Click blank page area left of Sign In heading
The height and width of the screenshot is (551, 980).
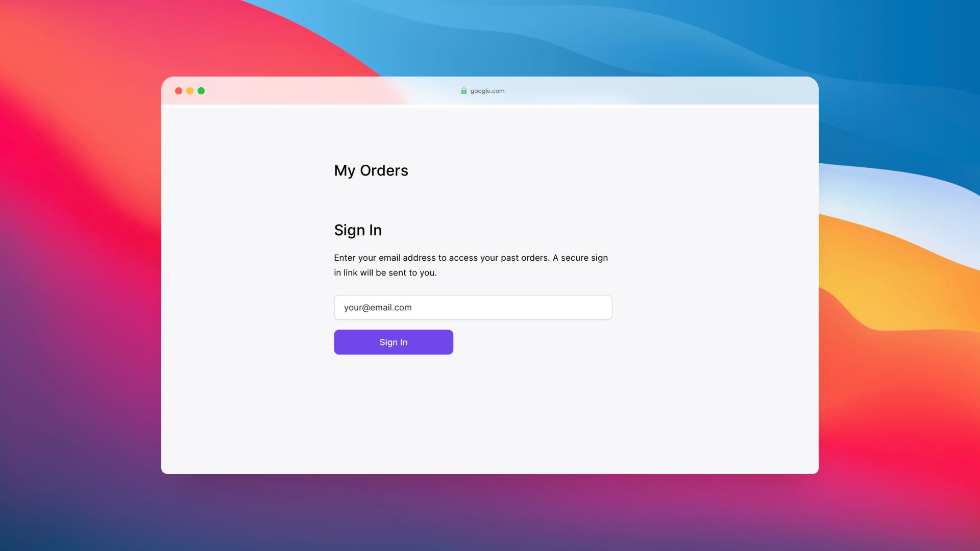pos(245,230)
